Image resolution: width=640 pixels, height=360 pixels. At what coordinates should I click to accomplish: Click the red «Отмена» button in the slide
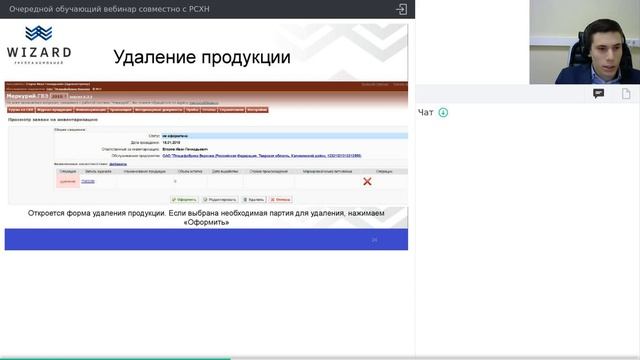(x=280, y=200)
